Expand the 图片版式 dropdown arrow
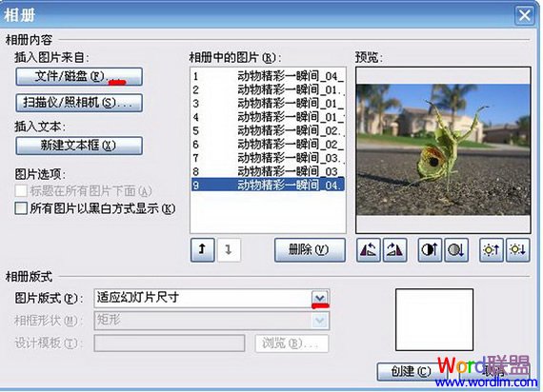The image size is (543, 392). [x=320, y=298]
